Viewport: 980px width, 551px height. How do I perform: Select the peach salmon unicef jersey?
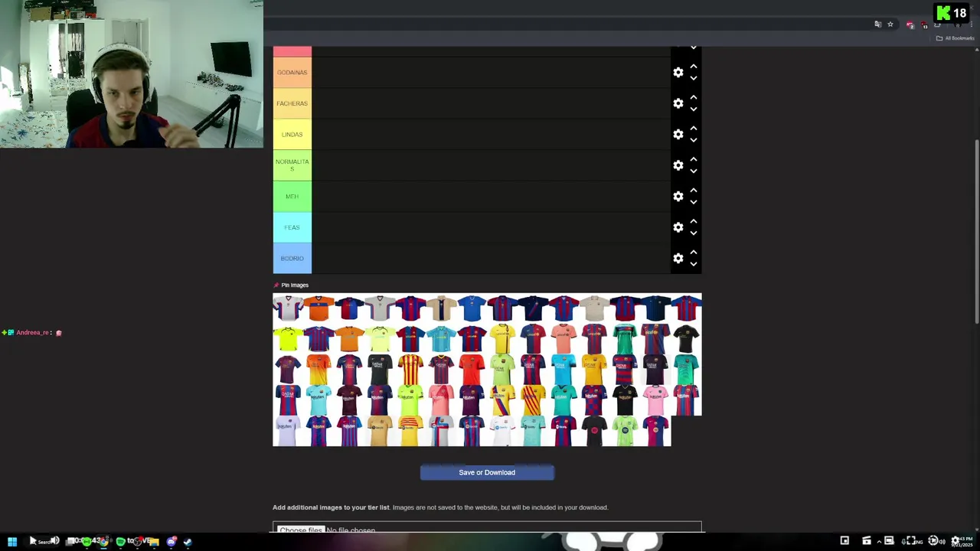tap(563, 339)
